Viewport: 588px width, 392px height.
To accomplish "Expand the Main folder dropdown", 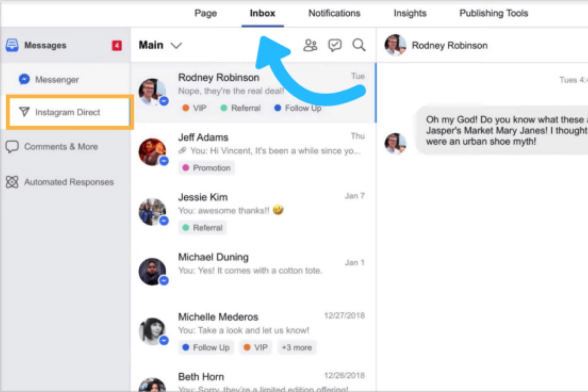I will (160, 45).
